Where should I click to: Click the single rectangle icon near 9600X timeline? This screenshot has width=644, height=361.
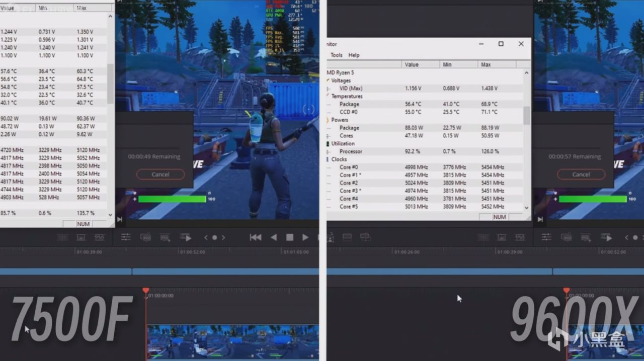pos(347,237)
